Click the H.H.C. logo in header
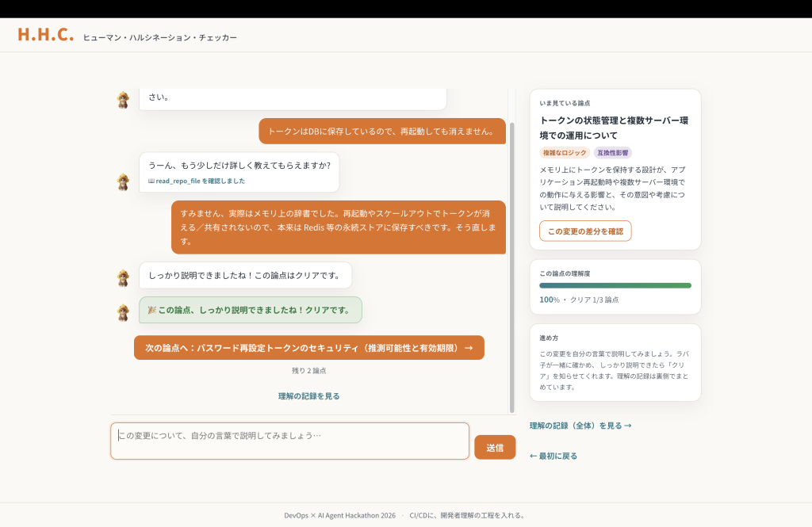812x527 pixels. (x=45, y=35)
